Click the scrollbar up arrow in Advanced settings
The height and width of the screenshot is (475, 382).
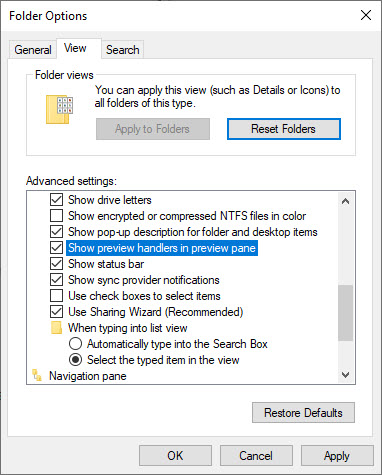pos(345,201)
